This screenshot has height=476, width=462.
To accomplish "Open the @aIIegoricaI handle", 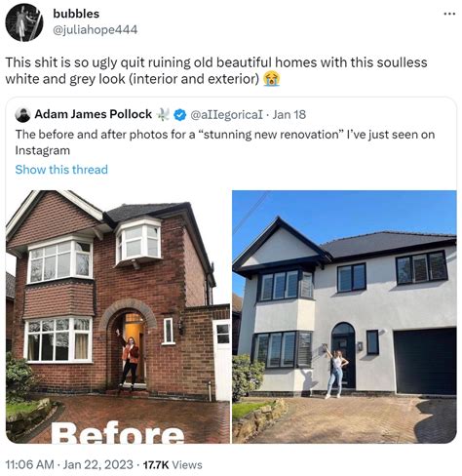I will coord(226,114).
